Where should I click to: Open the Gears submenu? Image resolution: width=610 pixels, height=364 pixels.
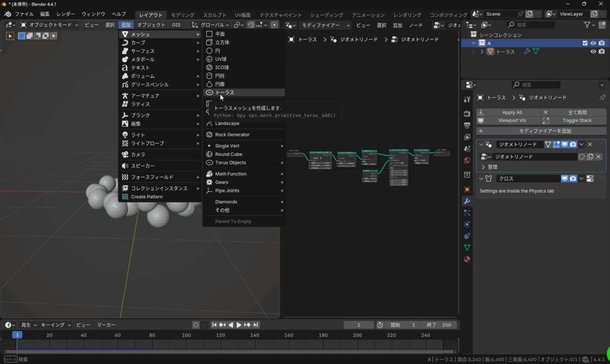click(x=244, y=182)
